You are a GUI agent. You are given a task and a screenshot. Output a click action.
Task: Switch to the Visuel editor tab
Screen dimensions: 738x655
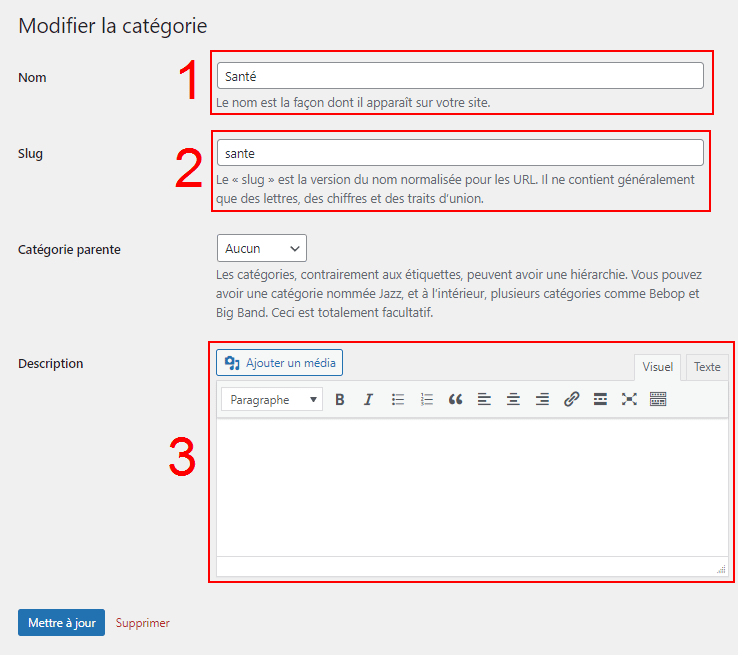[657, 367]
